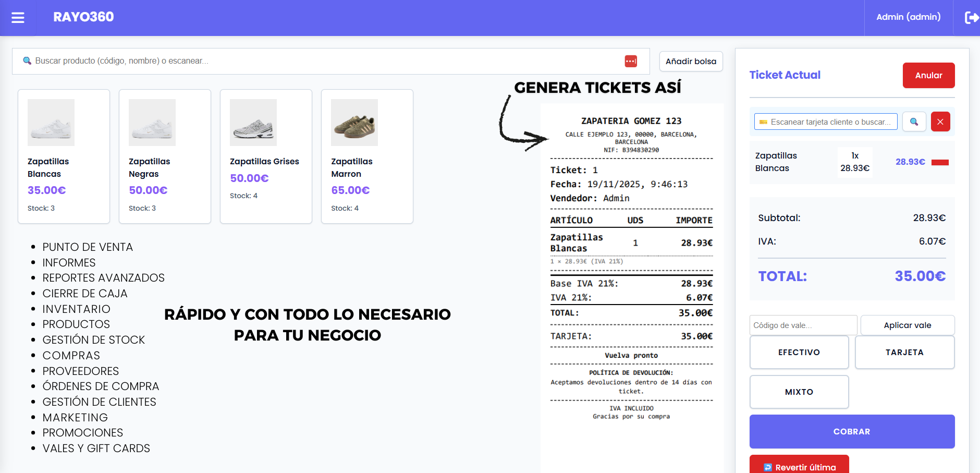
Task: Click the red options icon in search bar
Action: 631,61
